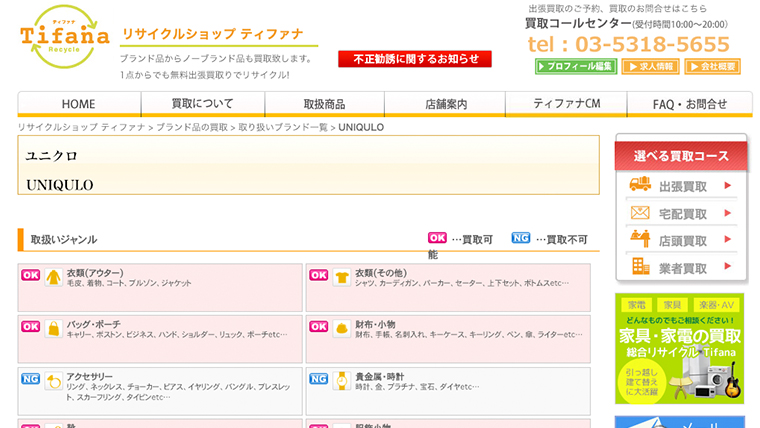Open 買取について navigation item
The height and width of the screenshot is (428, 760).
pyautogui.click(x=203, y=104)
